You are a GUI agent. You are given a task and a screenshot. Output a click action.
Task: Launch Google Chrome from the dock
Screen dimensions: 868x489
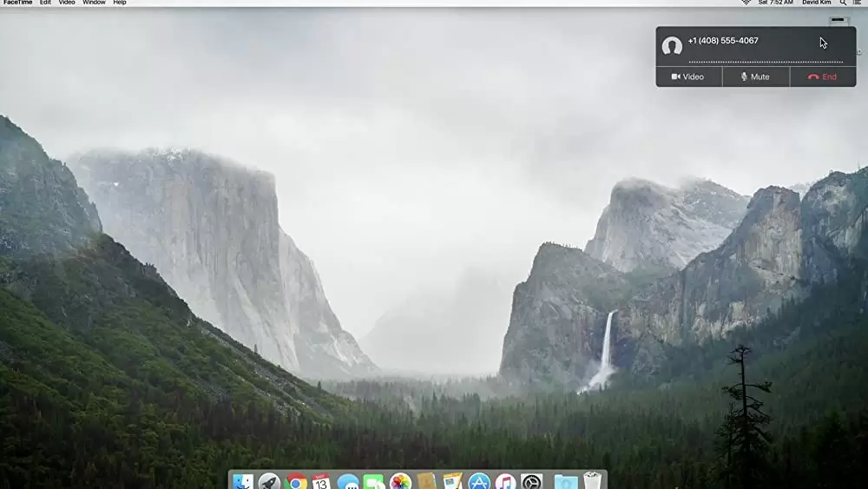[x=296, y=481]
